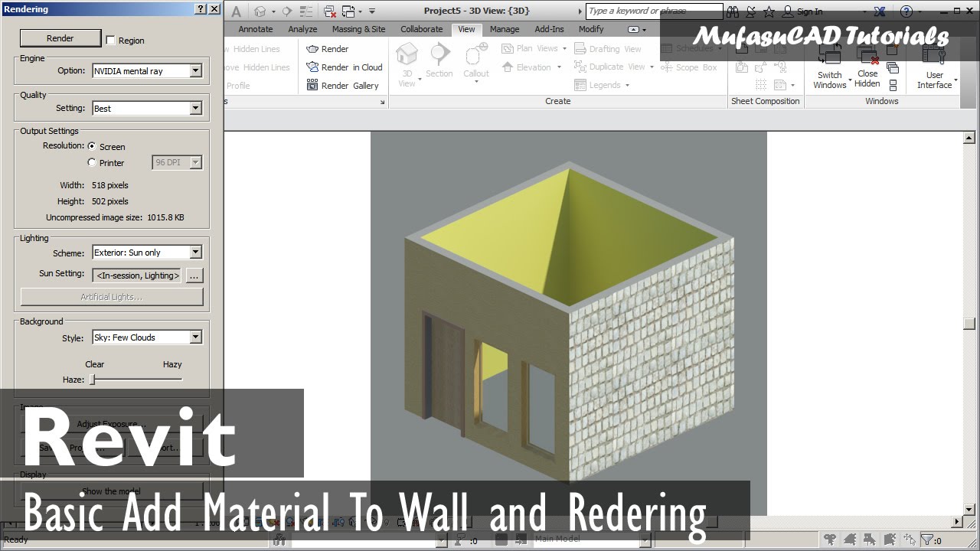Select the Screen resolution radio button
The width and height of the screenshot is (980, 551).
[92, 146]
